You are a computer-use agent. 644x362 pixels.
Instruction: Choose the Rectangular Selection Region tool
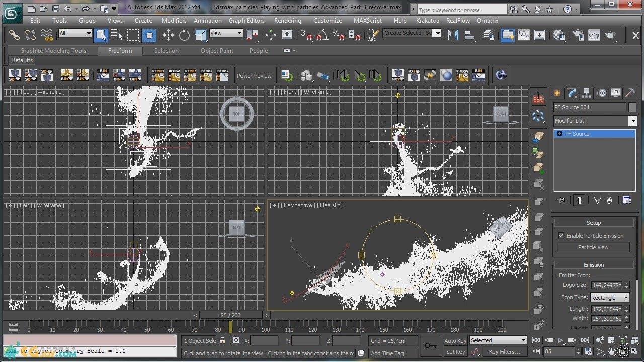[x=133, y=35]
